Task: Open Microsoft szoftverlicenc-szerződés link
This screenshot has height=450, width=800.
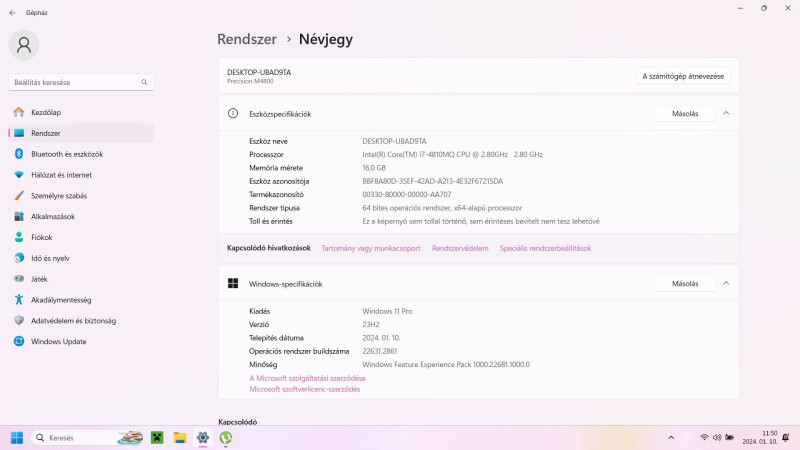Action: point(305,389)
